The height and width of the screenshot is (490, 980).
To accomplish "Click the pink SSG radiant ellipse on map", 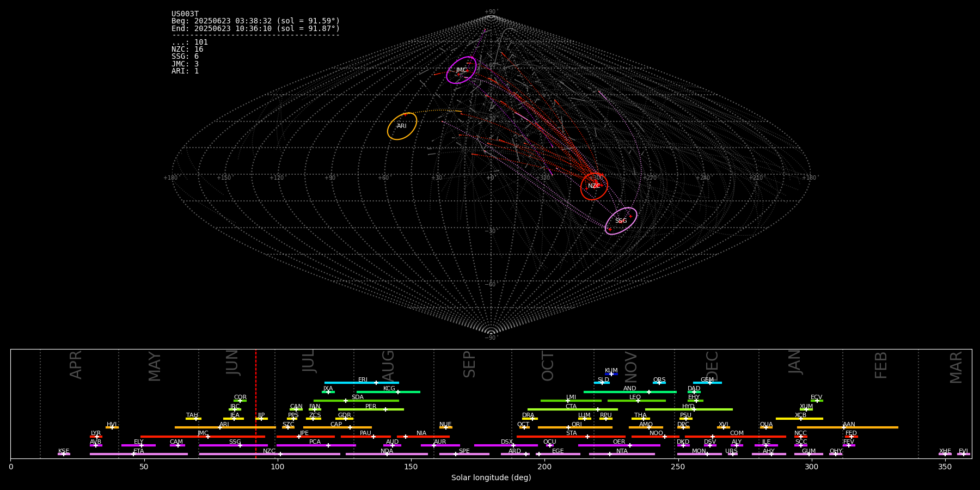I will tap(621, 221).
